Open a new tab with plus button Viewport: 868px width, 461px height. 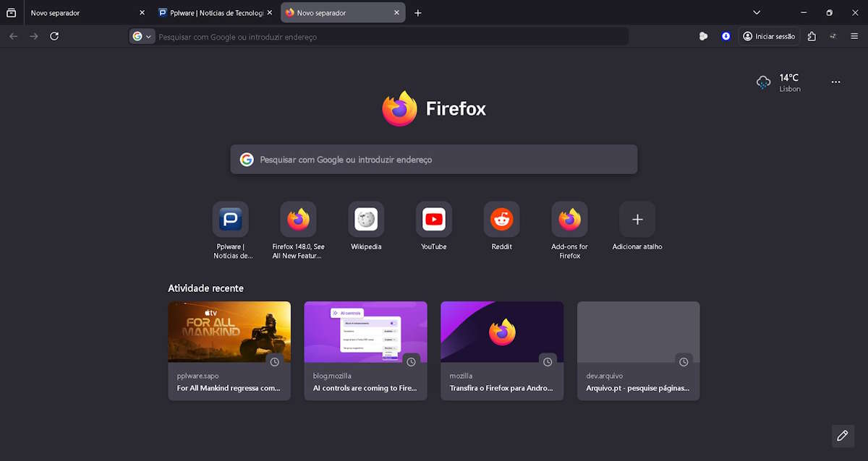(418, 13)
